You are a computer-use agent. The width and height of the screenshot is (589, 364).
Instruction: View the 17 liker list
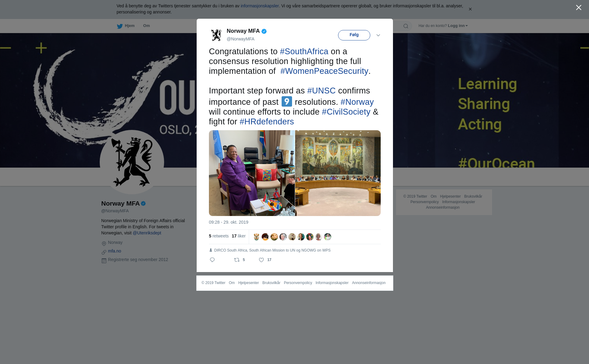pyautogui.click(x=239, y=236)
